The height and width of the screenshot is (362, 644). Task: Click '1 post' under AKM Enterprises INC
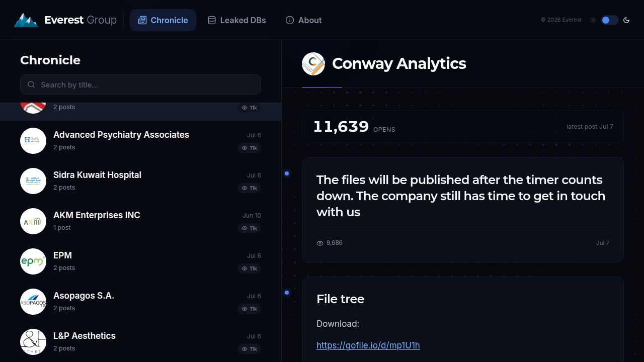pyautogui.click(x=62, y=228)
